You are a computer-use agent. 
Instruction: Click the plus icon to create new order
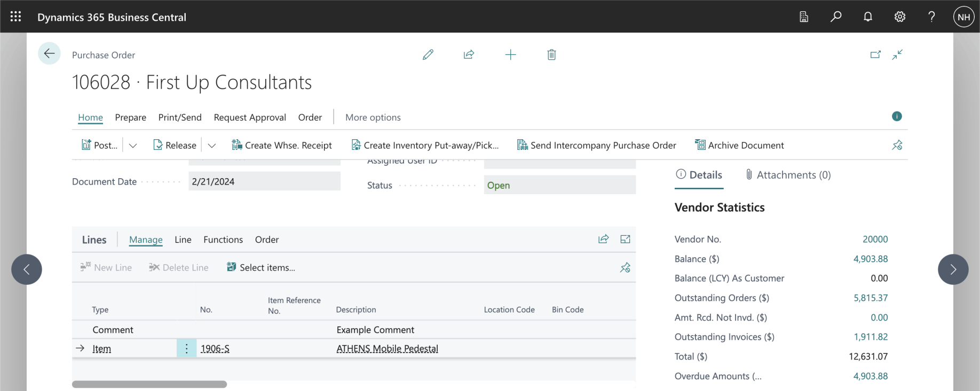(510, 54)
